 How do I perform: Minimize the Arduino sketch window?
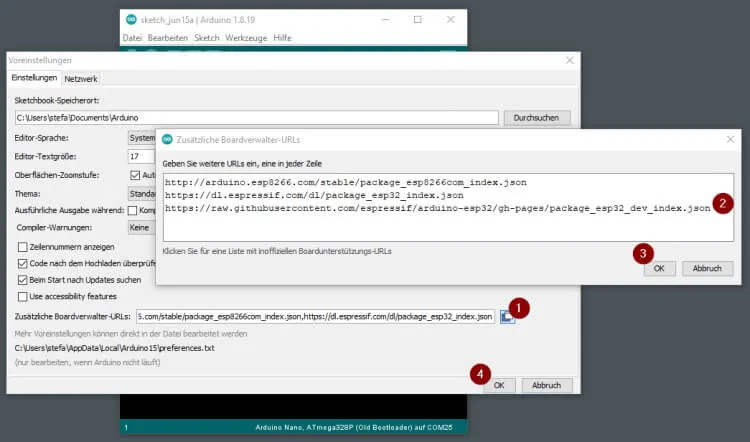(x=386, y=20)
